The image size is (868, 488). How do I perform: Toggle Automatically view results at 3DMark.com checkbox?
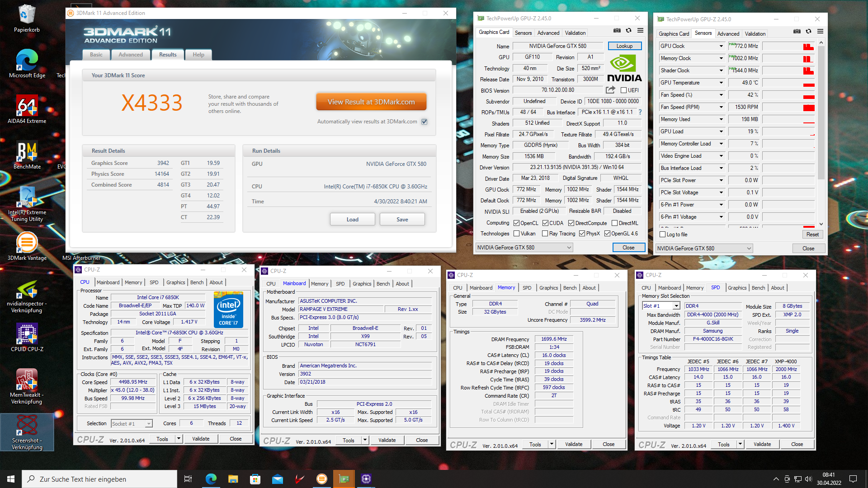(424, 122)
